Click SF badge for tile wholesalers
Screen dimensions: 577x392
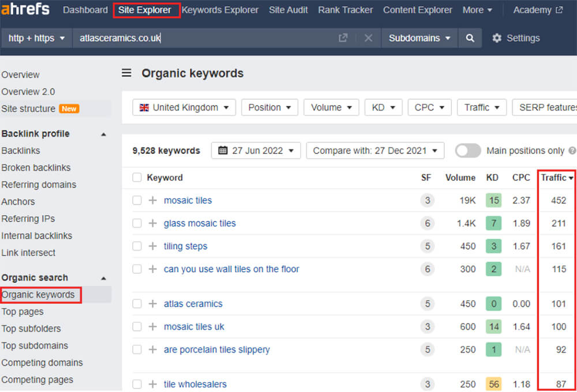pos(427,385)
